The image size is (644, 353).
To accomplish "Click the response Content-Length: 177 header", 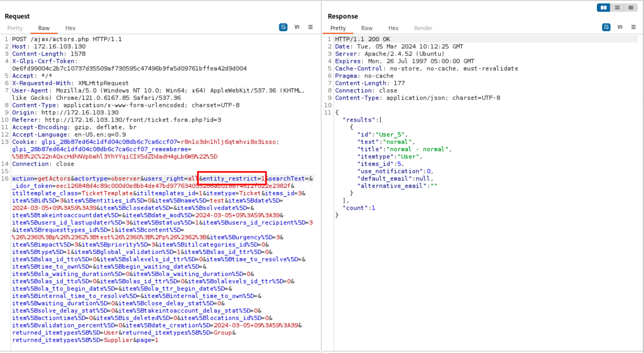I will click(370, 83).
